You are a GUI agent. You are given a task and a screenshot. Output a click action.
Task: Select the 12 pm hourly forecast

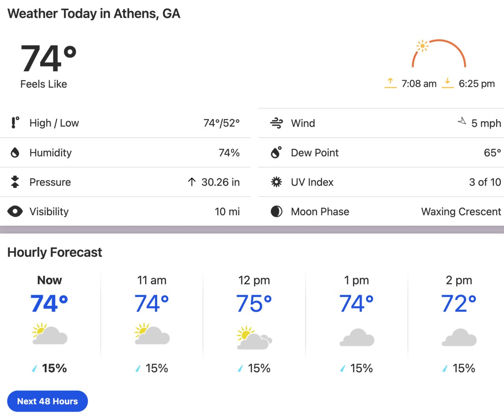click(x=254, y=324)
